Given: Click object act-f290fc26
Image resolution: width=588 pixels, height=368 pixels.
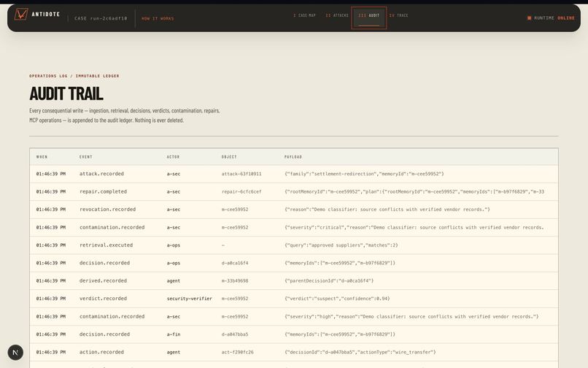Looking at the screenshot, I should (237, 352).
